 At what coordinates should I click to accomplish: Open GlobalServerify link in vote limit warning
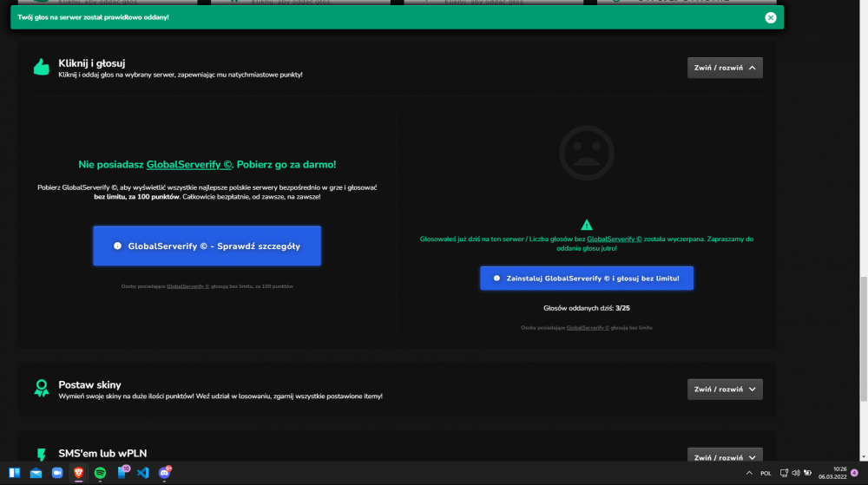614,239
